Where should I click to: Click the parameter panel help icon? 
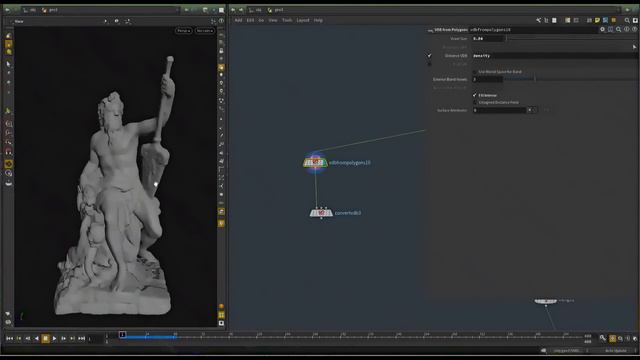click(634, 29)
